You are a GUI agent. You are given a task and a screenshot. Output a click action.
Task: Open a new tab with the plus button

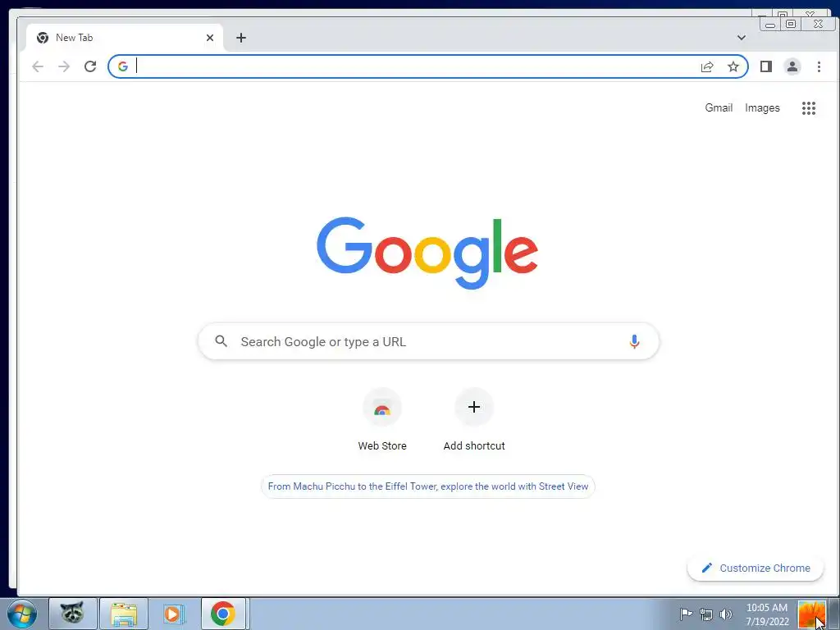[x=241, y=38]
